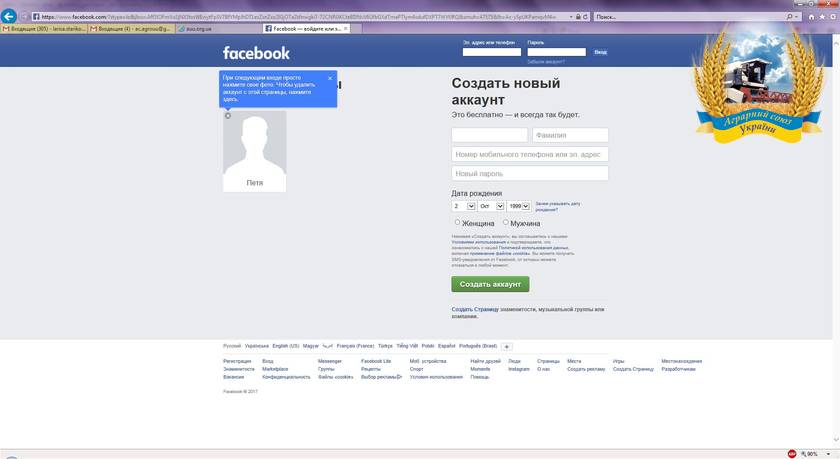Screen dimensions: 840x459
Task: Click the birth date explanation link
Action: [x=558, y=206]
